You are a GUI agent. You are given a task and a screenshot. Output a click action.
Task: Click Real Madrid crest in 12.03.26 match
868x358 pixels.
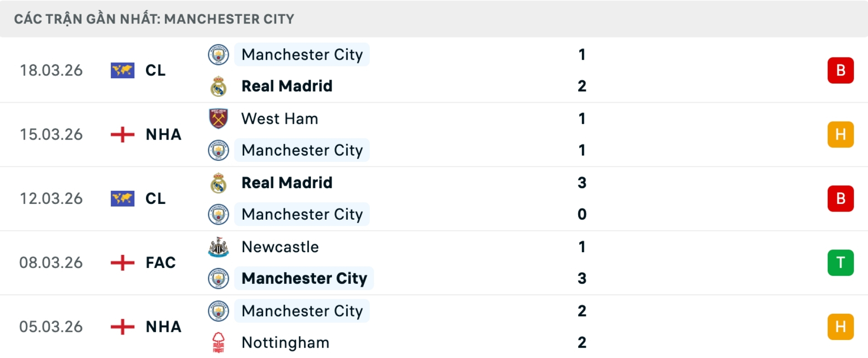tap(218, 183)
